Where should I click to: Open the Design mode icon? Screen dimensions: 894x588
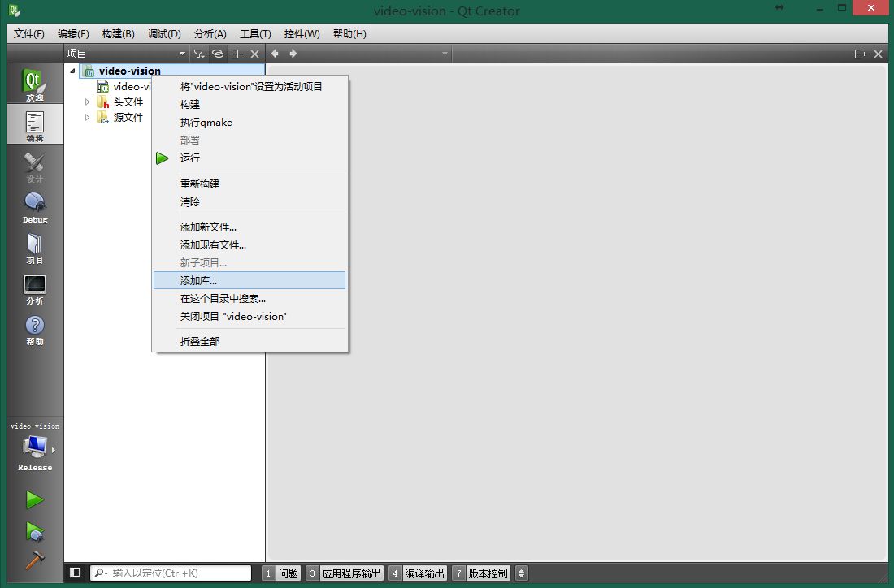(34, 166)
